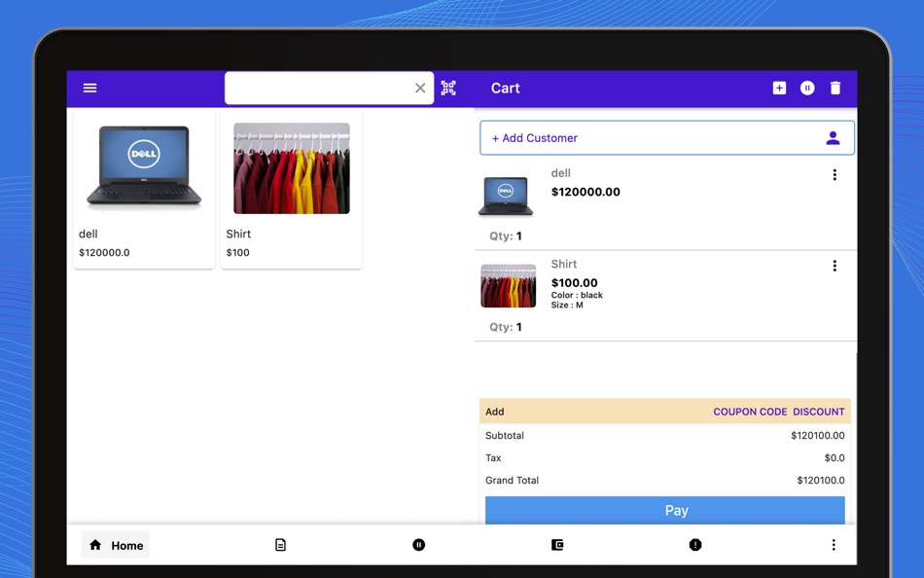Click Tax value $0.0
The width and height of the screenshot is (924, 578).
[835, 457]
